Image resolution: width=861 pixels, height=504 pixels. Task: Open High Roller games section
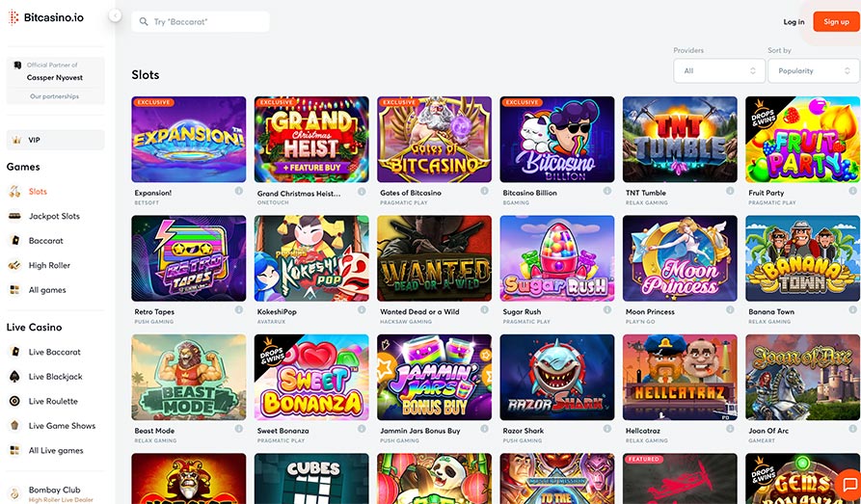coord(49,265)
